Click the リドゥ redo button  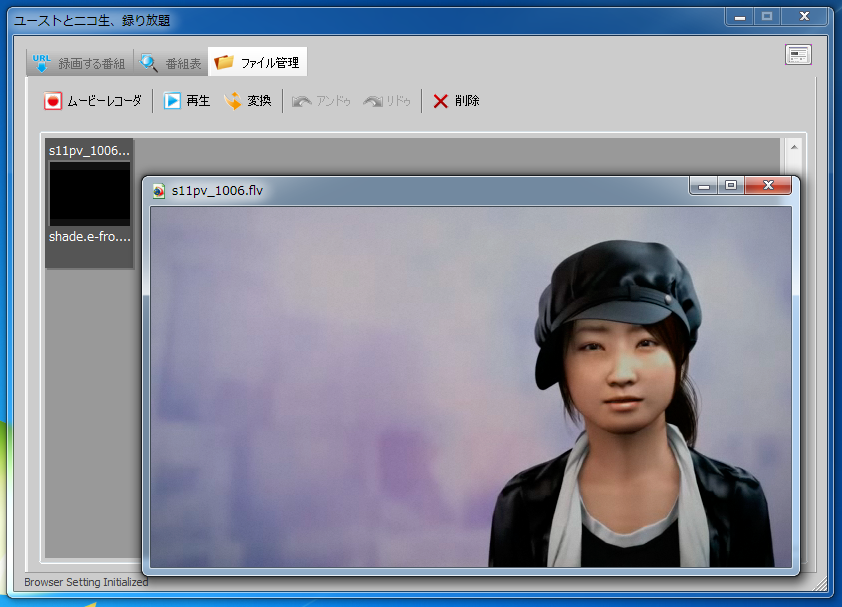pos(387,101)
